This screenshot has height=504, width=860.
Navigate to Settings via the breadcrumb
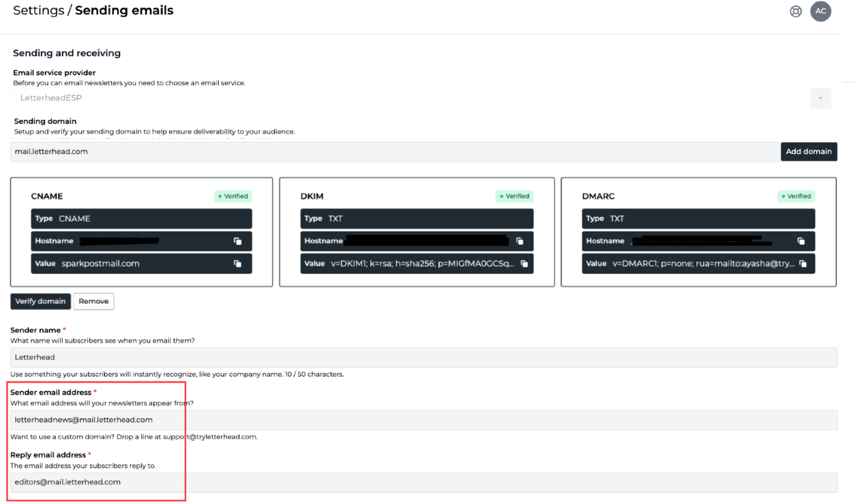[x=38, y=10]
